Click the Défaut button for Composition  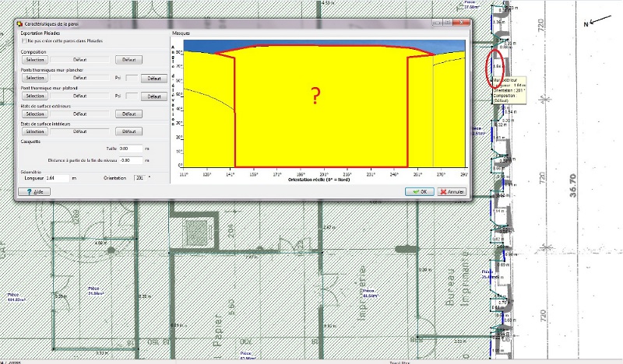[128, 60]
